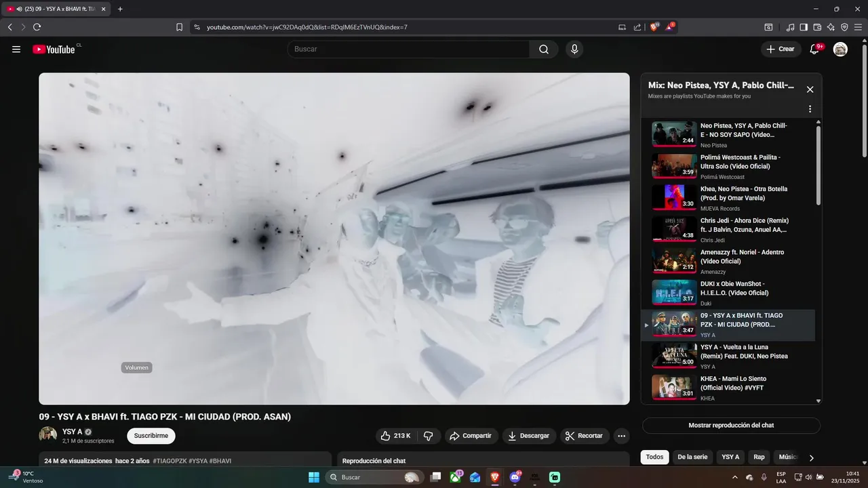Screen dimensions: 868x488
Task: Play Khea Otra Botella from playlist
Action: tap(728, 198)
